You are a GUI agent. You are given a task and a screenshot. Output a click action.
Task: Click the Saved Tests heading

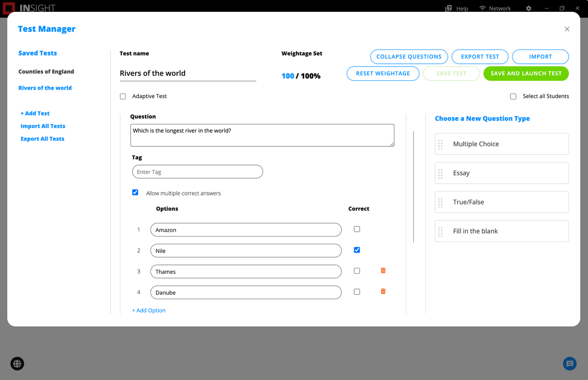[x=38, y=53]
